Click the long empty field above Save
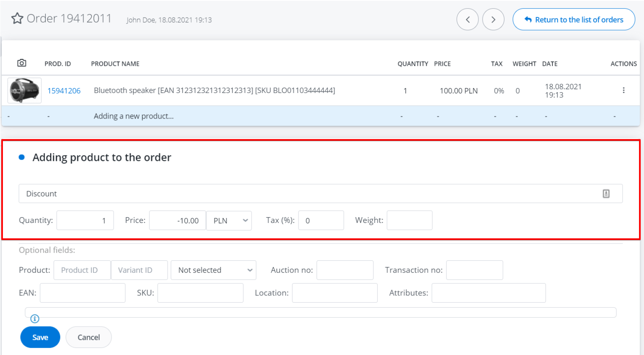The image size is (644, 355). point(321,312)
